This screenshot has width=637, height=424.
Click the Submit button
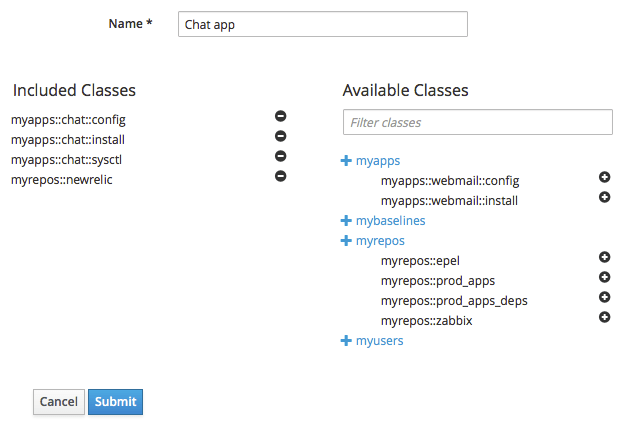coord(115,402)
